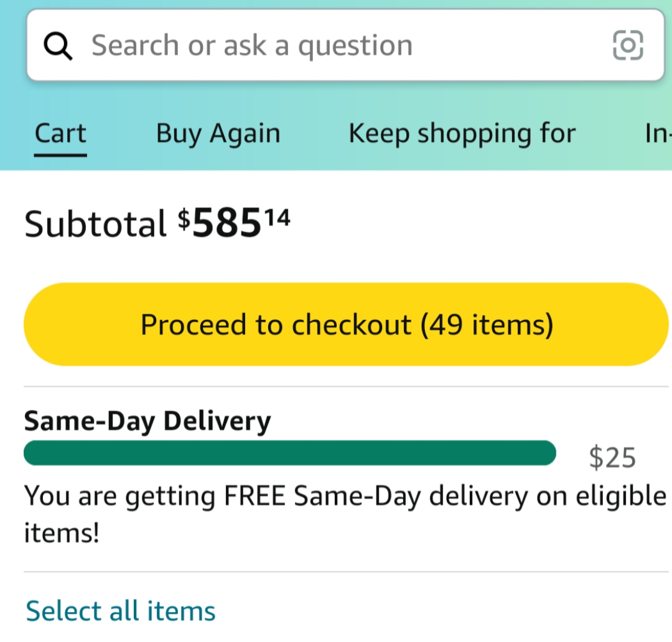This screenshot has height=642, width=672.
Task: Click the Same-Day Delivery heading
Action: coord(147,421)
